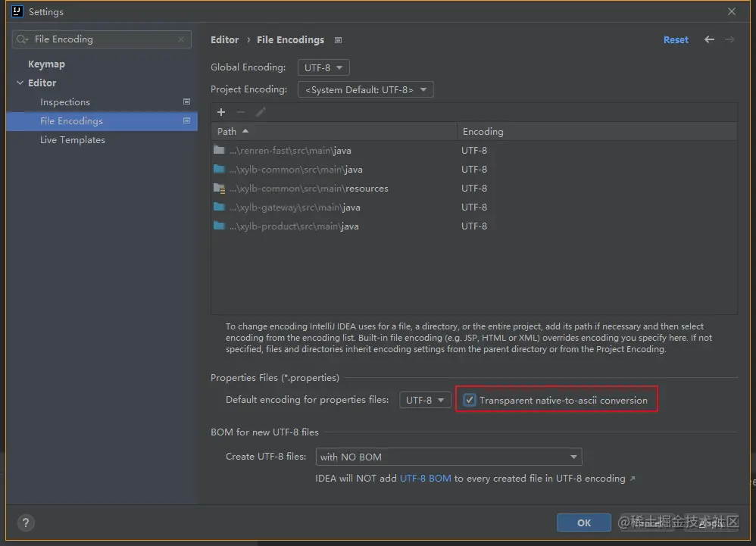
Task: Click the icon beside File Encodings sidebar entry
Action: tap(186, 120)
